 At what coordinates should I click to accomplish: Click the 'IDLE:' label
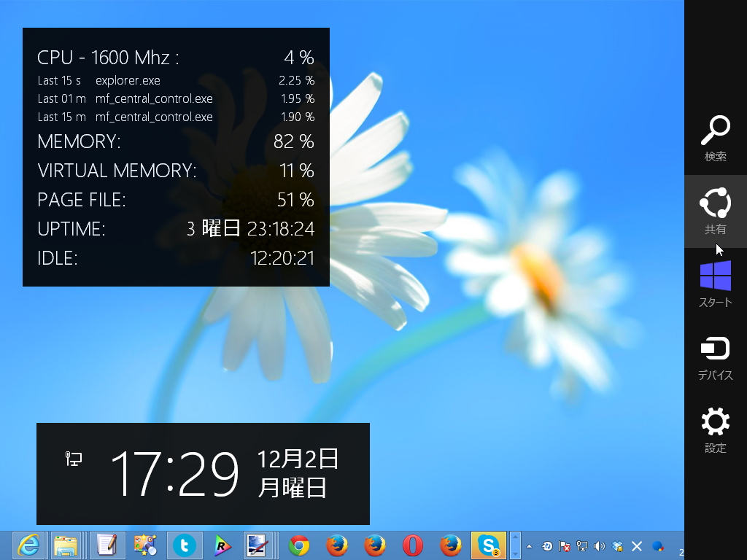58,258
